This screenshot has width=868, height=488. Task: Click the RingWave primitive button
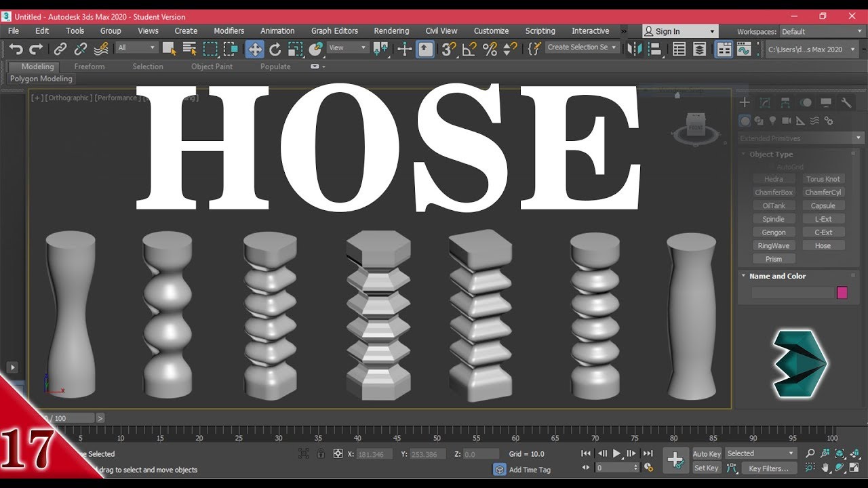click(774, 246)
